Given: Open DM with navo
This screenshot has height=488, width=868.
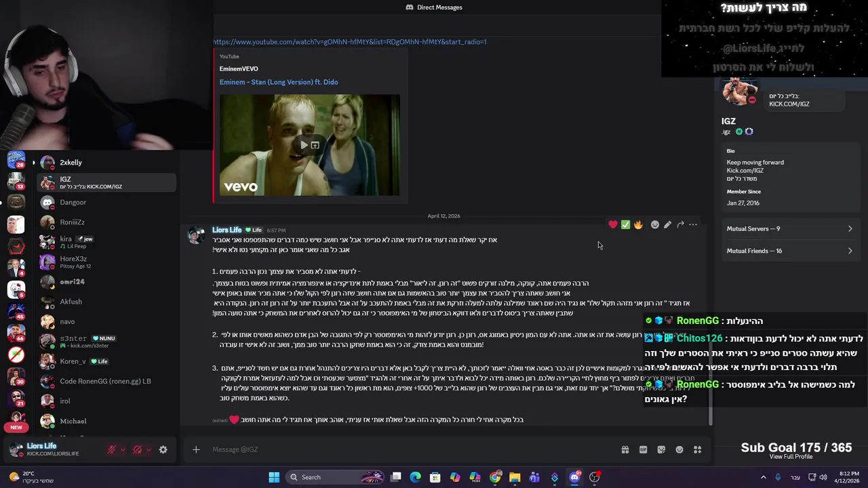Looking at the screenshot, I should click(107, 321).
